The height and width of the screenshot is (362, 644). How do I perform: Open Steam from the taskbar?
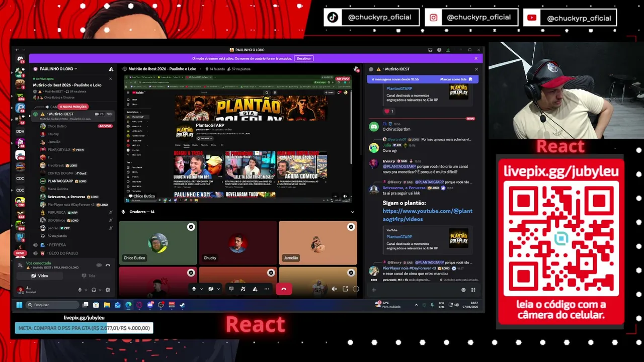pos(182,305)
